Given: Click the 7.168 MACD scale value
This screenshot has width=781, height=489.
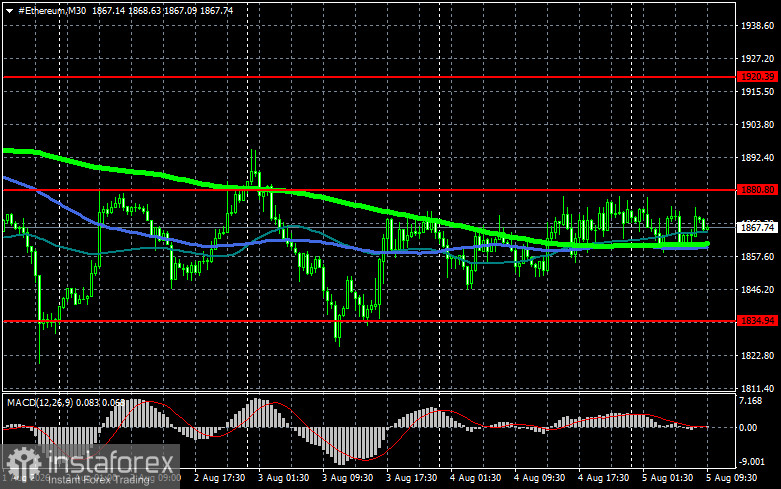Looking at the screenshot, I should (x=751, y=401).
